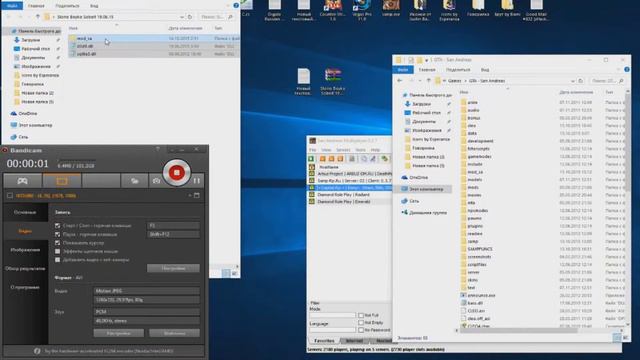
Task: Stop recording with Bandicam's red record button
Action: [x=176, y=173]
